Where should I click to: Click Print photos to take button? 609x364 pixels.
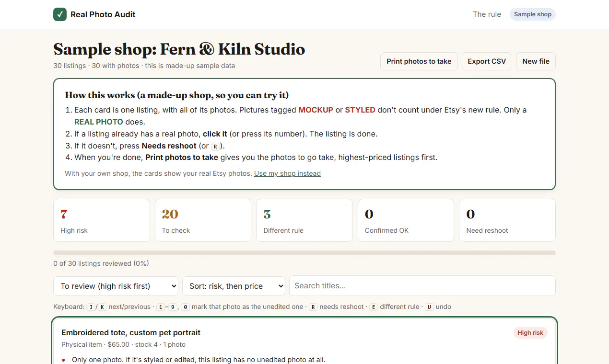click(x=419, y=61)
